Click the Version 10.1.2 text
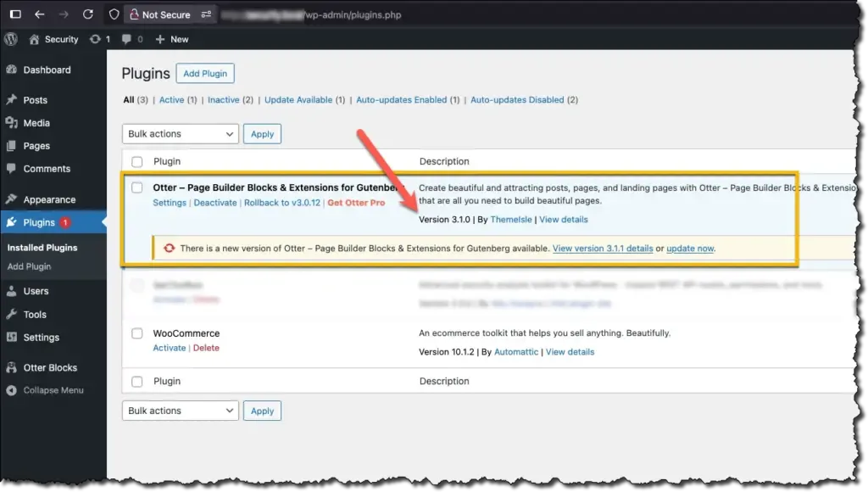The height and width of the screenshot is (492, 868). click(446, 352)
